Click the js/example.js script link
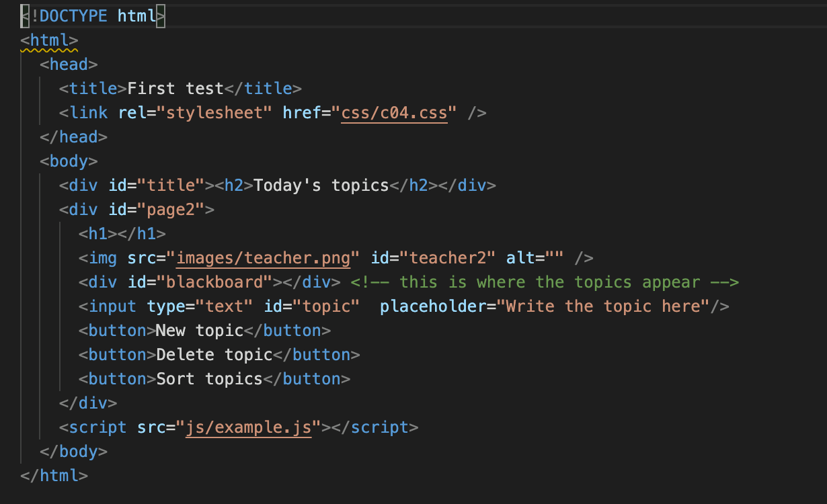827x504 pixels. (248, 427)
